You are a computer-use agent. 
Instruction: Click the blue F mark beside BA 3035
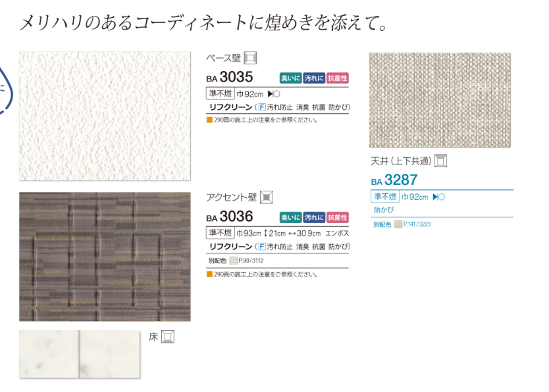coord(262,107)
